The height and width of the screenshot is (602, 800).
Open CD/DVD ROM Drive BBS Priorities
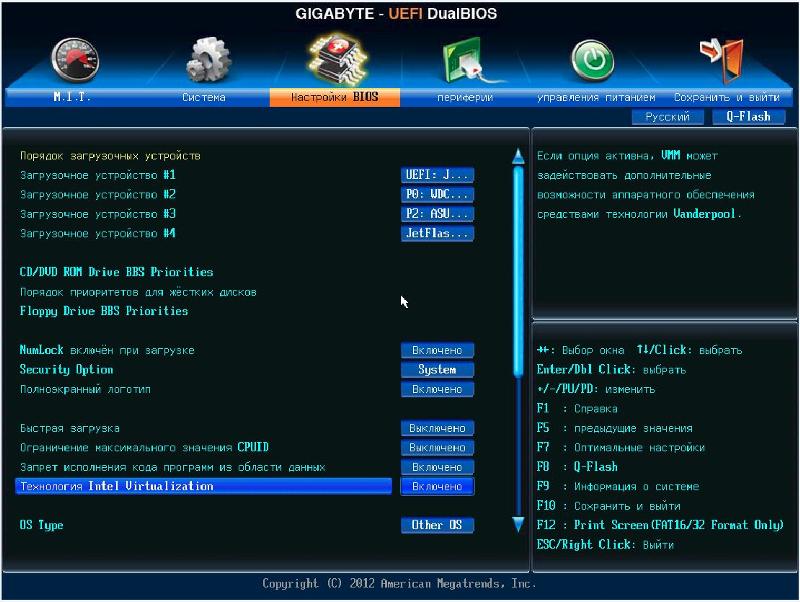pos(116,272)
